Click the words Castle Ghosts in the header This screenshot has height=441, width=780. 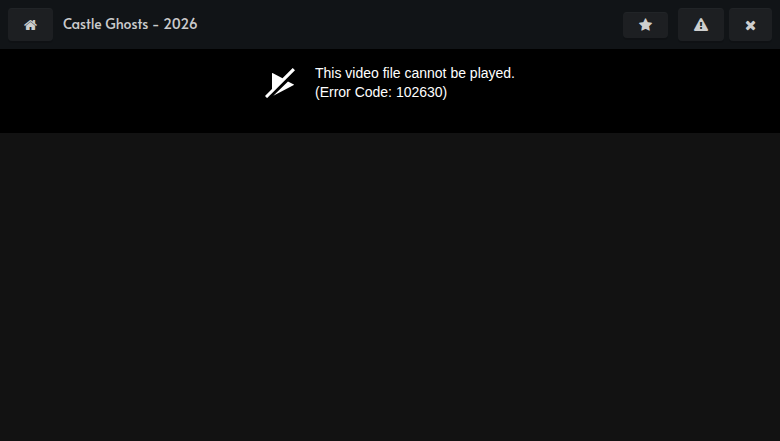105,24
